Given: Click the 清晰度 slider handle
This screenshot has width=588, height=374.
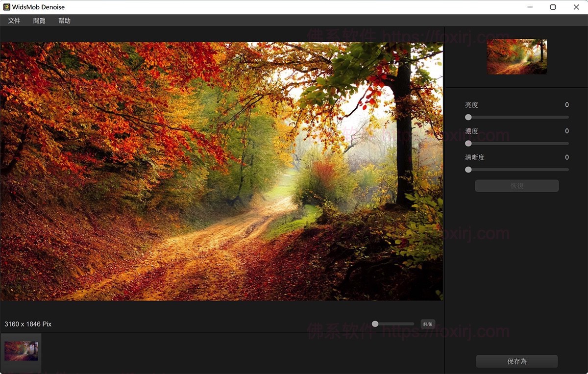Looking at the screenshot, I should [x=468, y=170].
